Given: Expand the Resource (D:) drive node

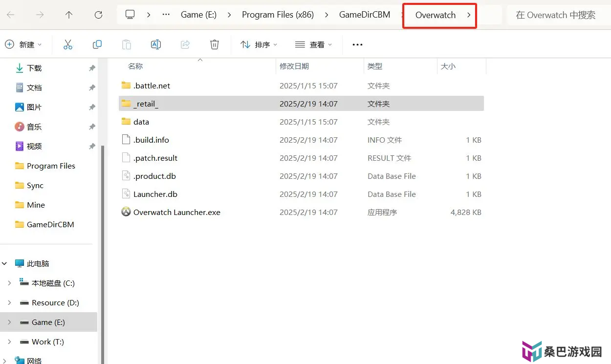Looking at the screenshot, I should pos(9,302).
